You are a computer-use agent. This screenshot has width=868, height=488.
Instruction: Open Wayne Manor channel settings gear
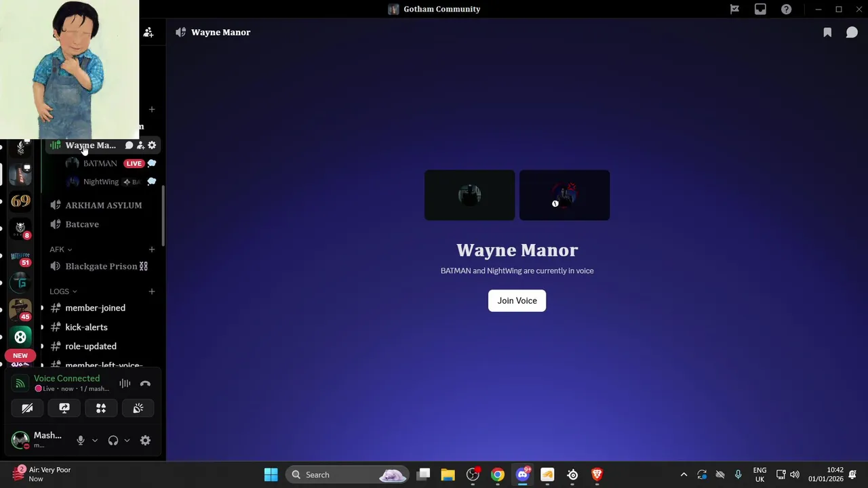[x=152, y=145]
